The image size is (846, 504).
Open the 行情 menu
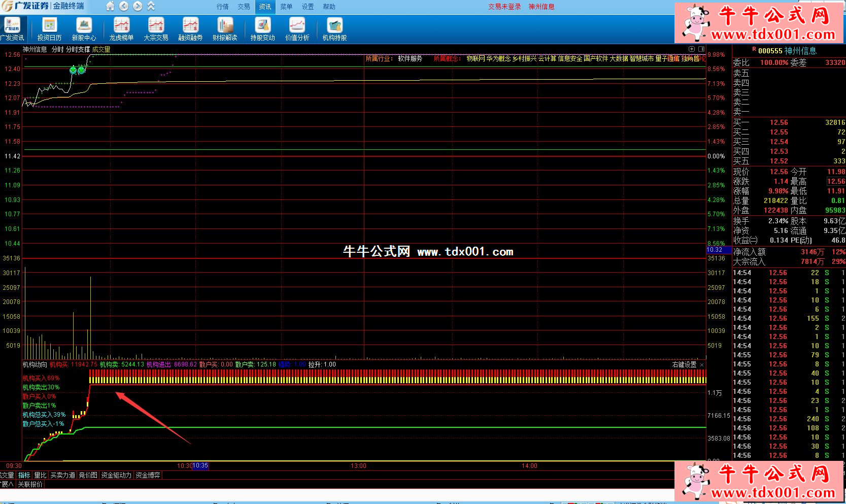[x=222, y=7]
